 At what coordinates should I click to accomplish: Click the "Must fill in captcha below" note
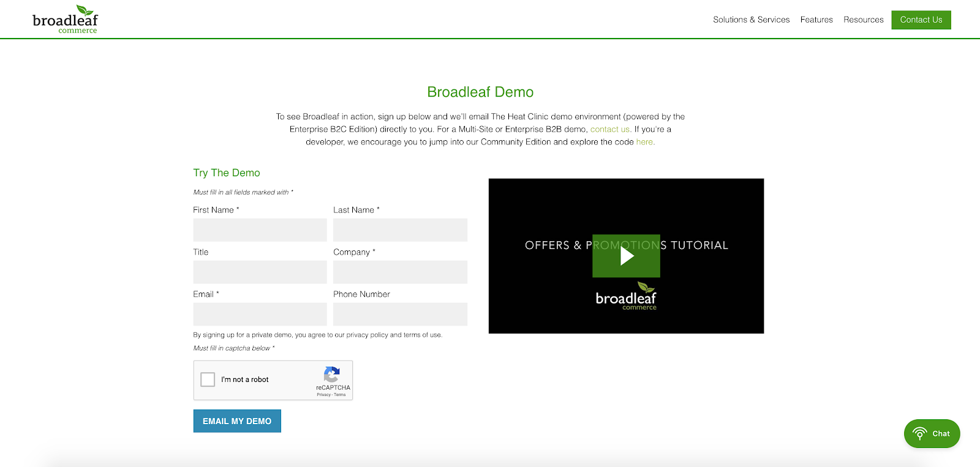click(234, 348)
